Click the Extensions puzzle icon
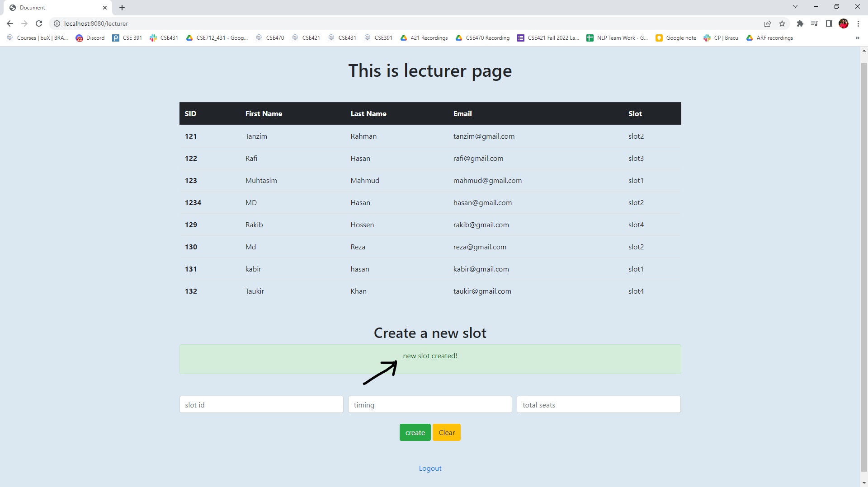Image resolution: width=868 pixels, height=487 pixels. tap(800, 23)
